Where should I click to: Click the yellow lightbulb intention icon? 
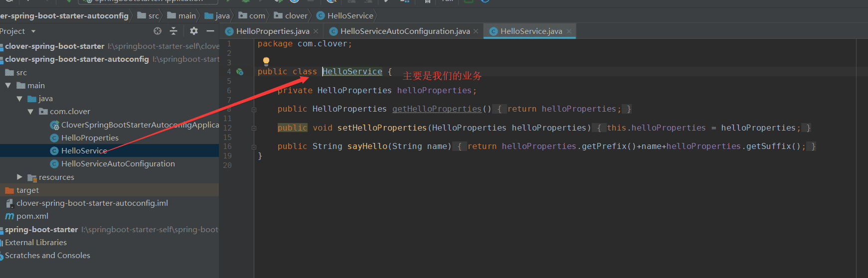[266, 61]
